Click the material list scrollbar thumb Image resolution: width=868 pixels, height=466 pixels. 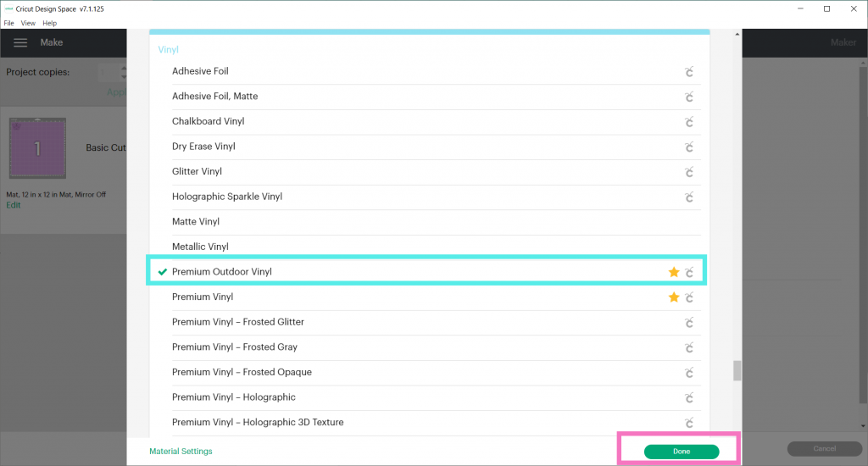point(737,371)
